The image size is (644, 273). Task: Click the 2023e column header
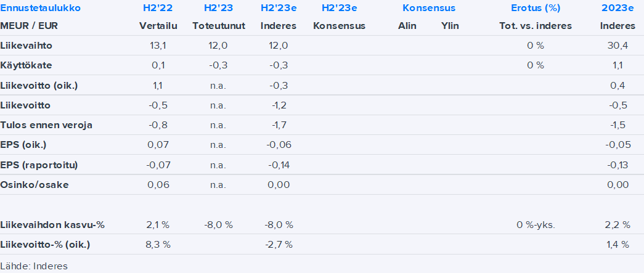617,8
